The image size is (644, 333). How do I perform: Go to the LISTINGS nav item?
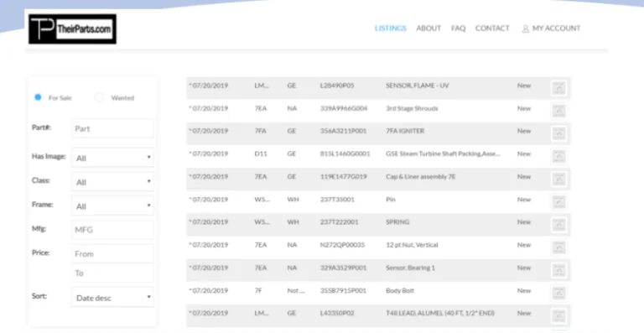pos(391,29)
